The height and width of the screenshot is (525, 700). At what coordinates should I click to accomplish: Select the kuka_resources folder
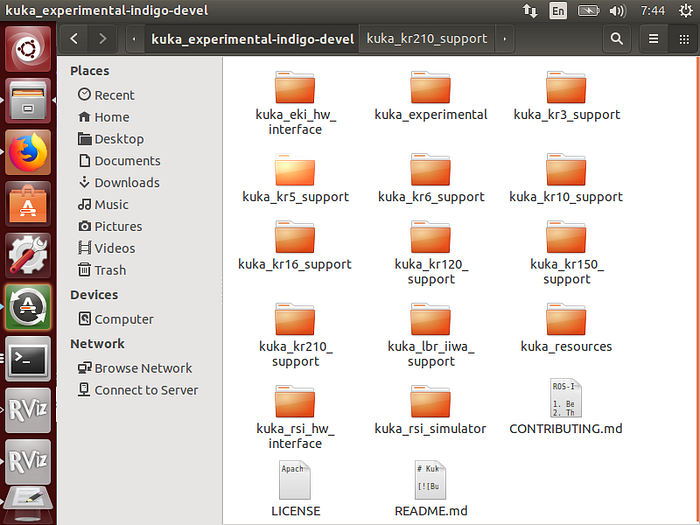[566, 328]
